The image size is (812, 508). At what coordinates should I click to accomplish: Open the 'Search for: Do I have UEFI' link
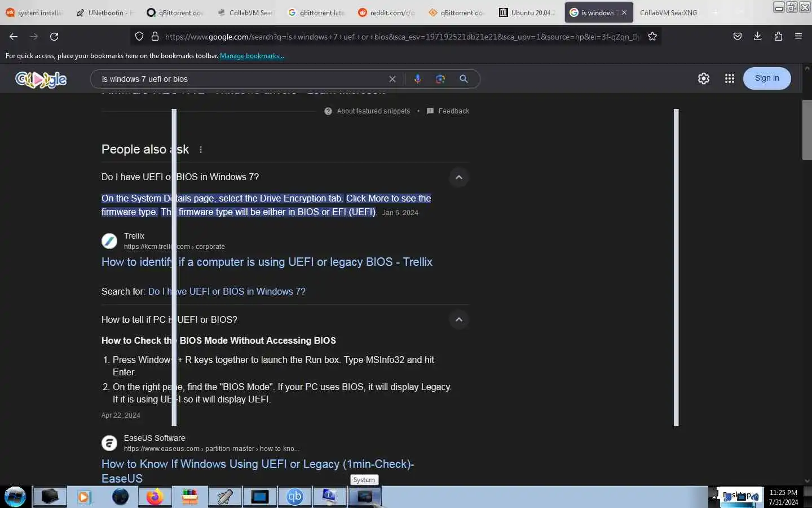[x=227, y=291]
